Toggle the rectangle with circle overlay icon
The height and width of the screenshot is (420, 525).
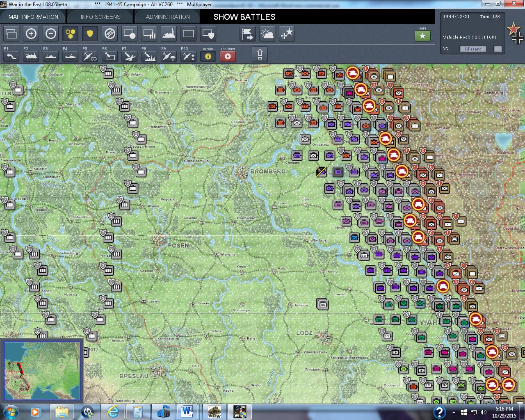pos(130,34)
